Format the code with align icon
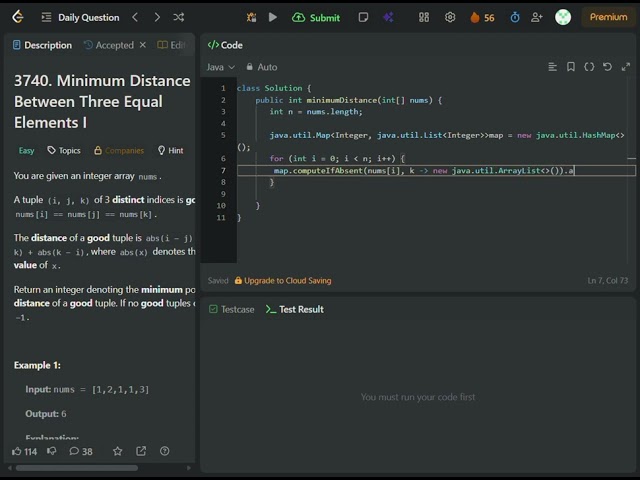 (552, 67)
